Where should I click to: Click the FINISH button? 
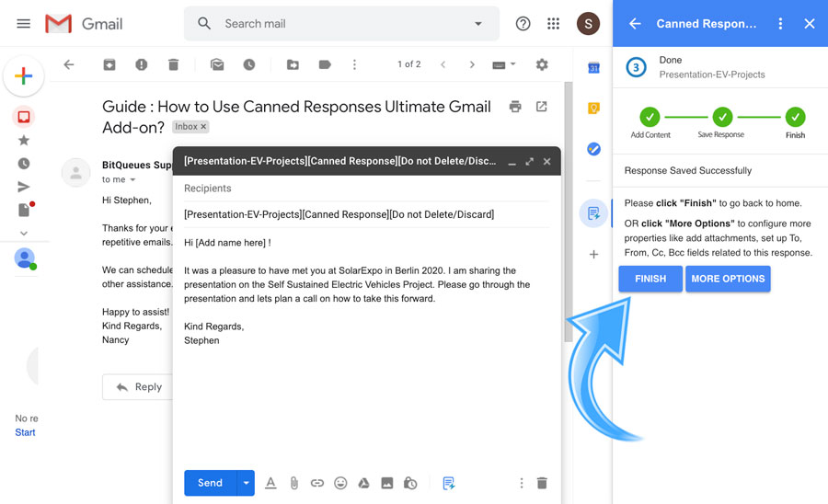(x=650, y=279)
